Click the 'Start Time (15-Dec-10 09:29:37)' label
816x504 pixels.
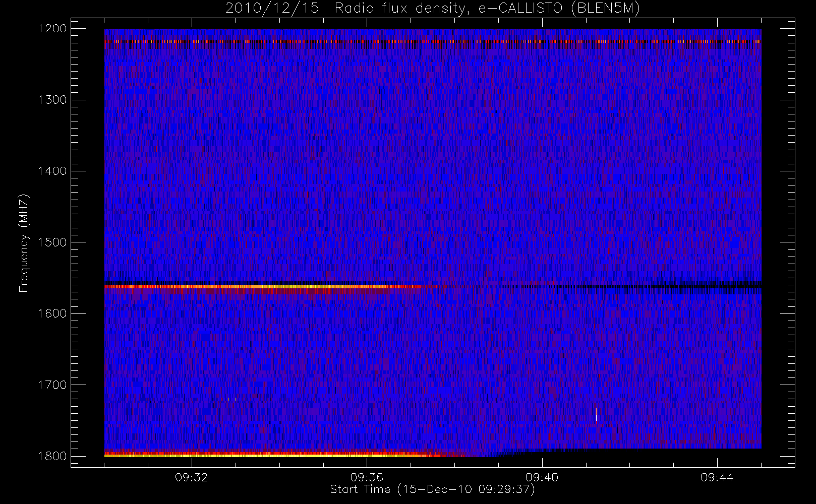point(432,489)
